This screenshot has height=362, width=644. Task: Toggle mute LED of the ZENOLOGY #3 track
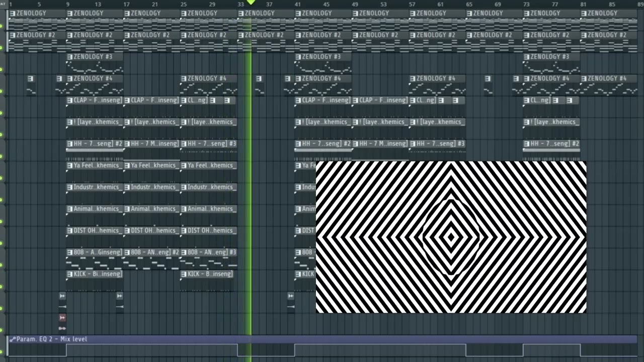(2, 69)
